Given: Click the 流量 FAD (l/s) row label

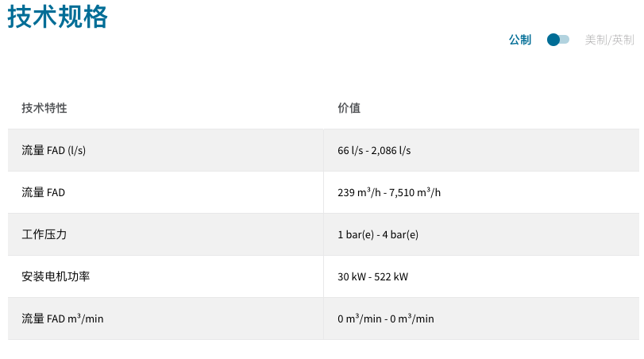Looking at the screenshot, I should pos(53,150).
